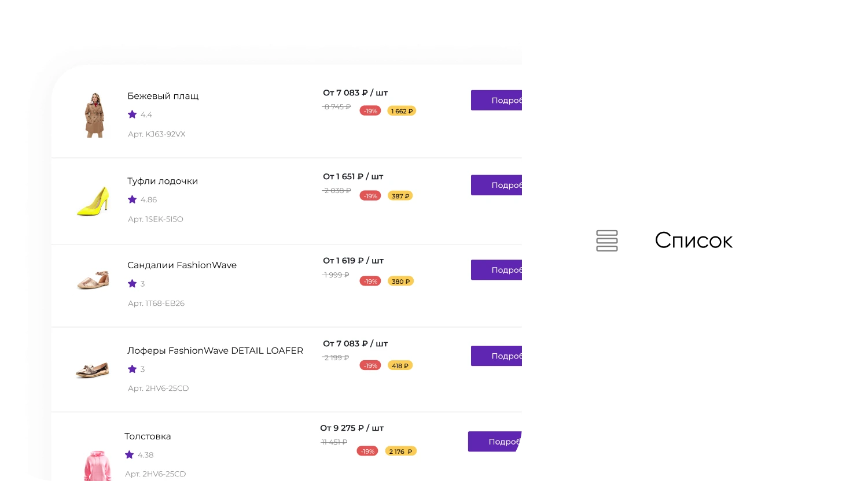The height and width of the screenshot is (481, 868).
Task: Click Подробнее button for Туфли лодочки
Action: pos(496,185)
